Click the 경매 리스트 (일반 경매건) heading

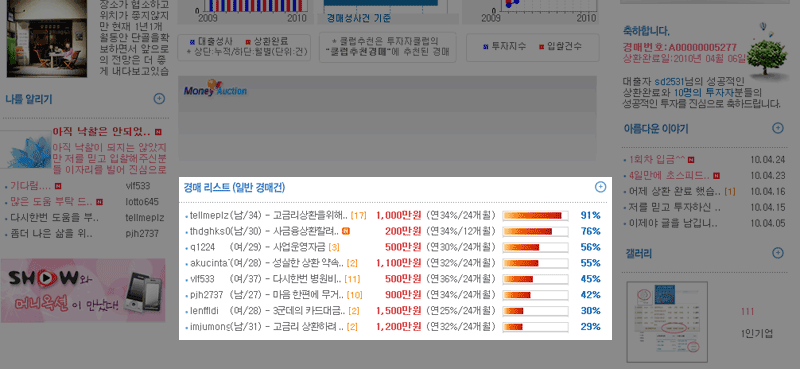point(234,187)
